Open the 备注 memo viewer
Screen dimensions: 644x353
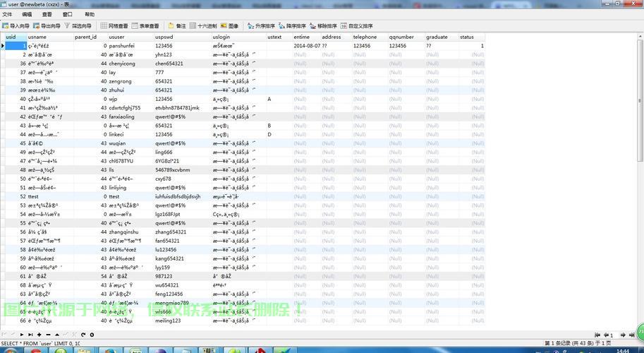[177, 26]
